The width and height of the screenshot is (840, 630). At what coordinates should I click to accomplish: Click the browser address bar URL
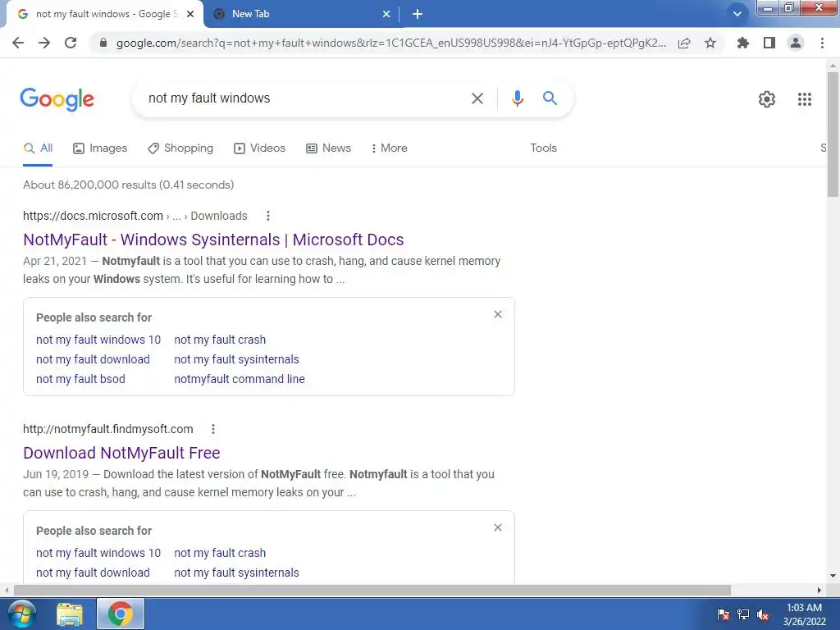coord(391,43)
